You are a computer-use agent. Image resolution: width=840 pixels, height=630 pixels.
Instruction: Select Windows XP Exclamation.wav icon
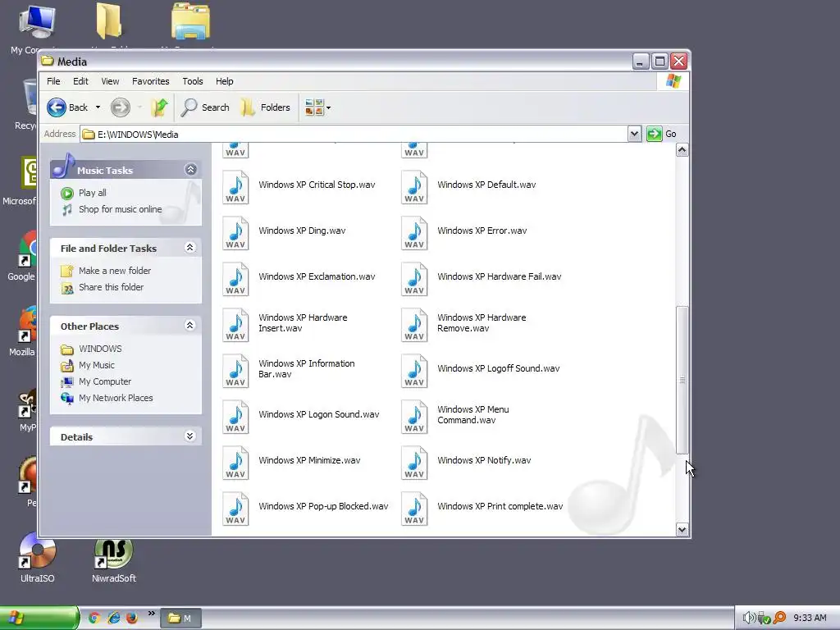[235, 279]
